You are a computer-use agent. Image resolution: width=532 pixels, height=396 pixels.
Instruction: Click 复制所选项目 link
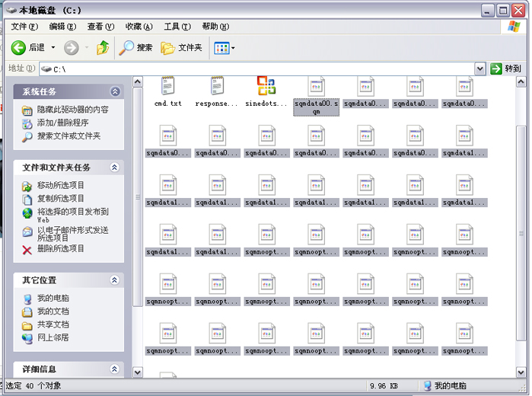(x=61, y=199)
